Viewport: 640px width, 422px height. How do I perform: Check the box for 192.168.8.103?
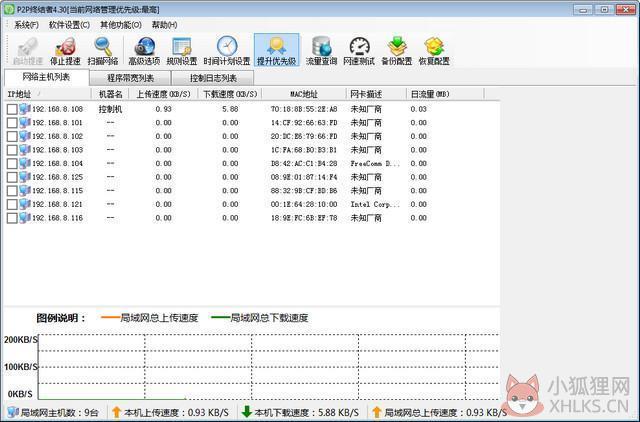click(x=12, y=150)
